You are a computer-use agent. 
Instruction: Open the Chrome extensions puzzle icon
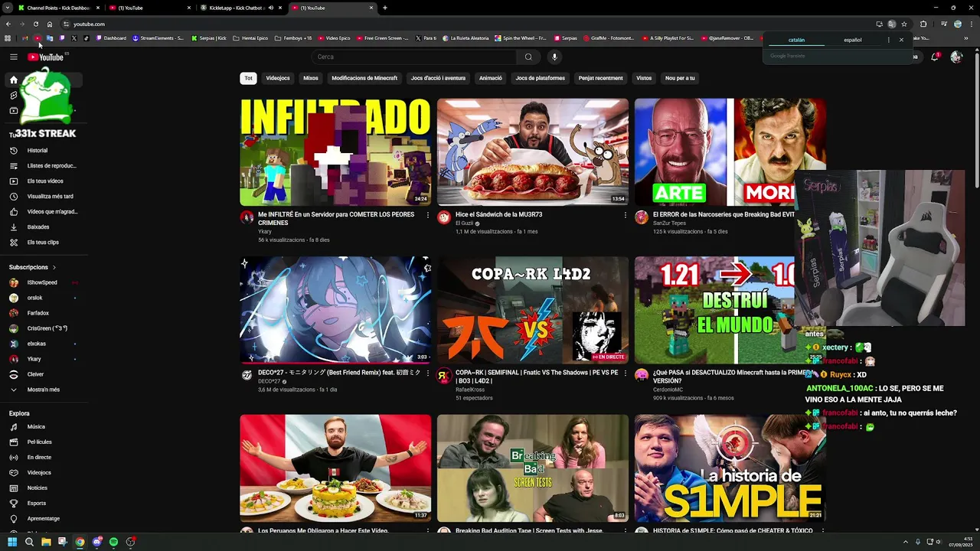(x=923, y=24)
